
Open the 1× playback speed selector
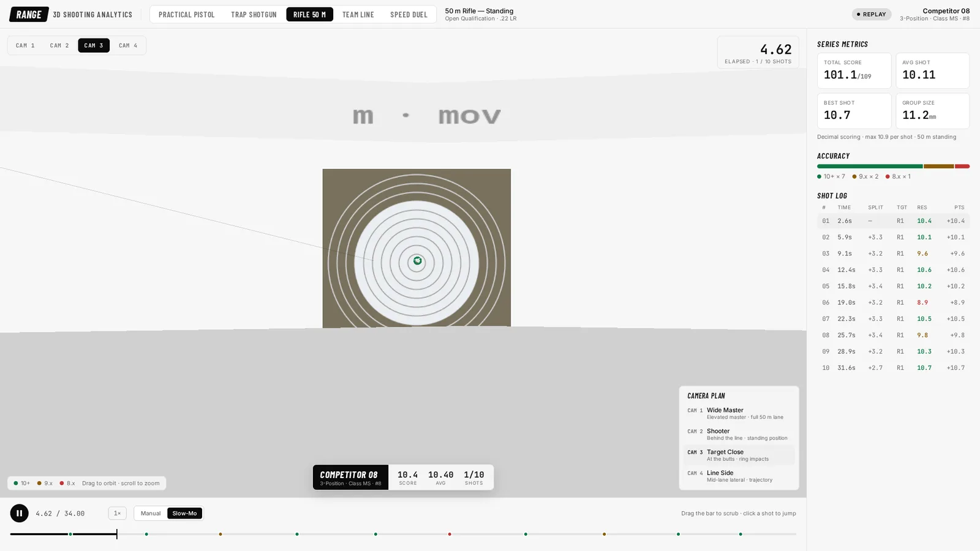coord(117,513)
